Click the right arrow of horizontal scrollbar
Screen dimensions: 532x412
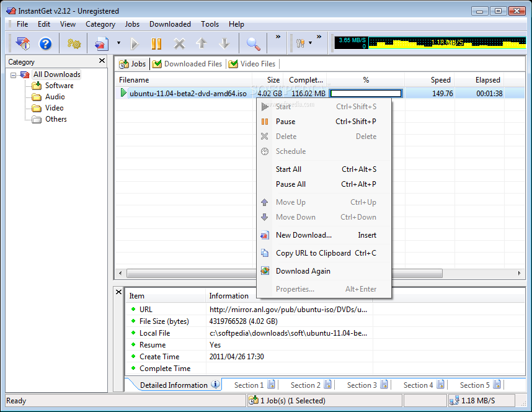519,273
